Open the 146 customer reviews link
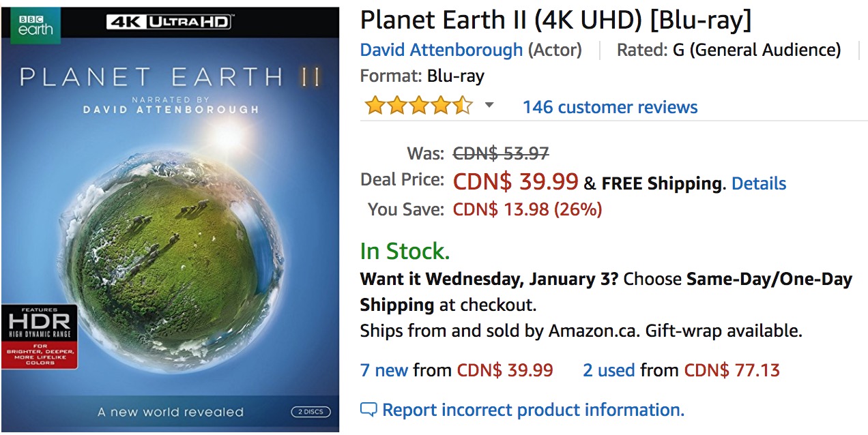 pos(610,107)
